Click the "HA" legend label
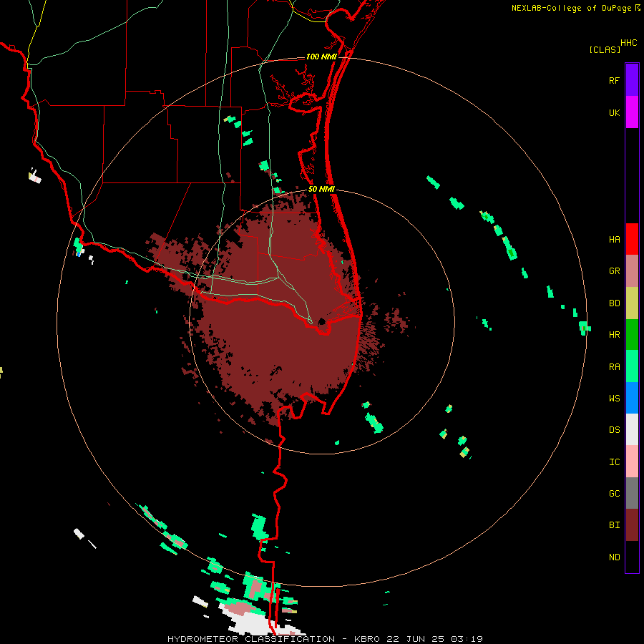 [614, 240]
